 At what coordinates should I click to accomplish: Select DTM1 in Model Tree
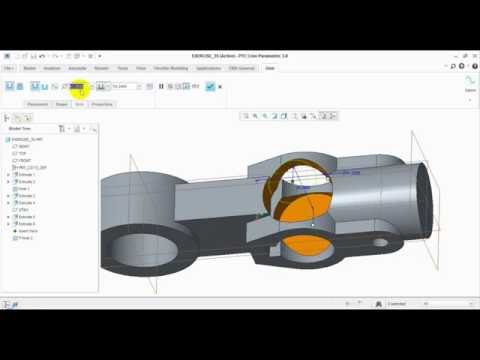(21, 210)
